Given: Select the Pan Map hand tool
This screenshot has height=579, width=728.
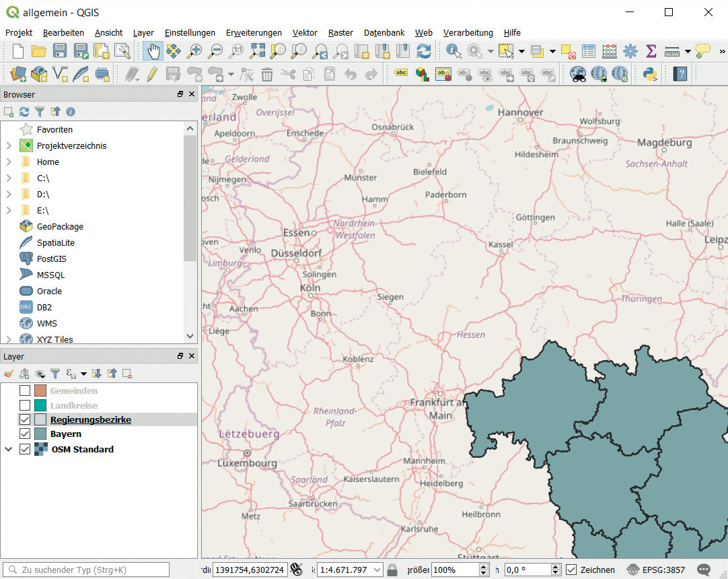Looking at the screenshot, I should click(153, 50).
